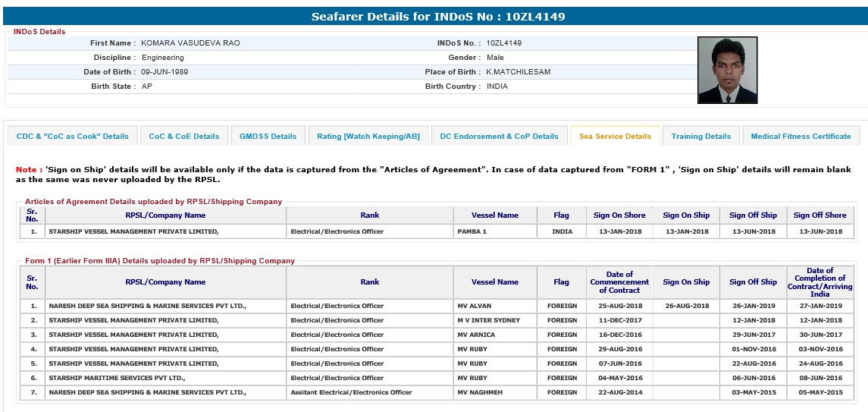
Task: Click the Flag column header in Articles table
Action: 561,215
